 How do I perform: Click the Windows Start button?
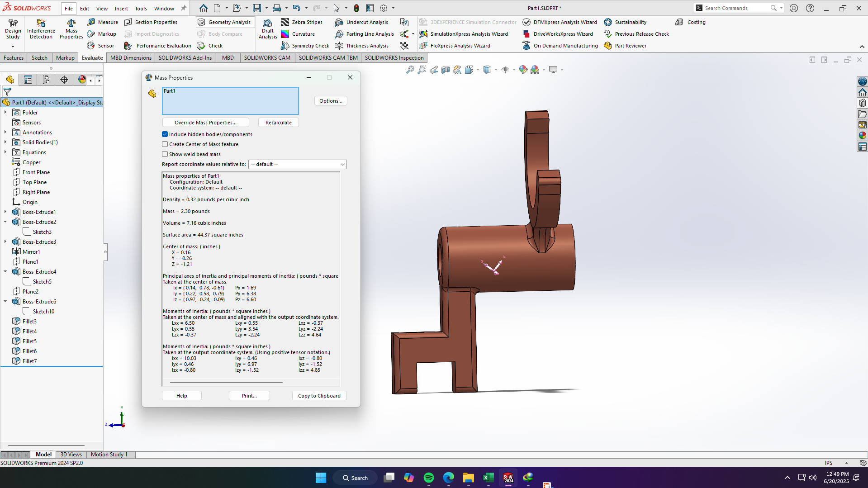click(321, 478)
